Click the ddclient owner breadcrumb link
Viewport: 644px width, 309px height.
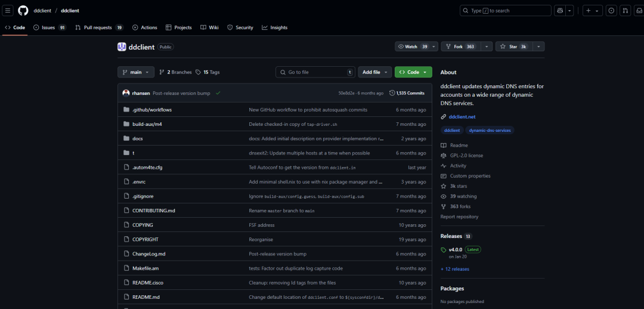(x=42, y=11)
